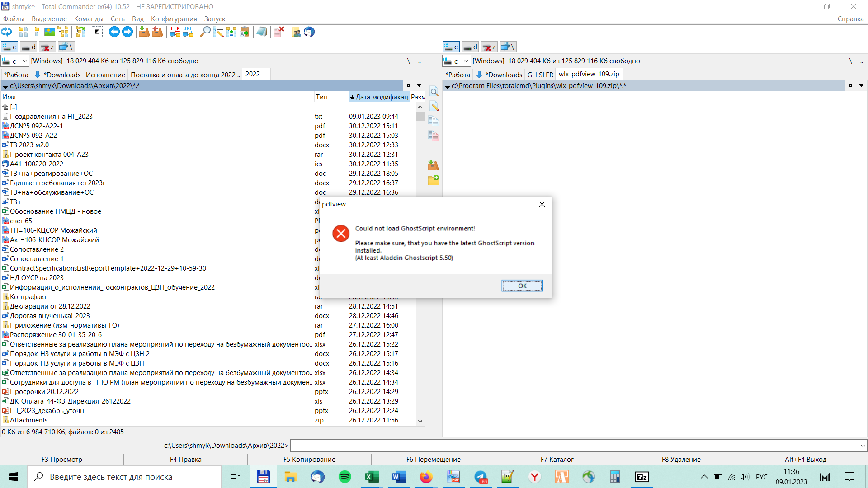Toggle the invert selection toolbar button
This screenshot has height=488, width=868.
(97, 32)
